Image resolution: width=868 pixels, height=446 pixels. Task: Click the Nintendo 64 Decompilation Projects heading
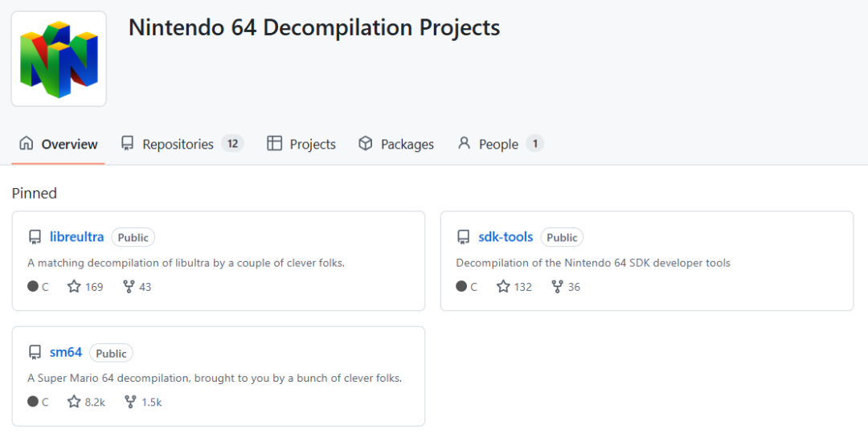pyautogui.click(x=314, y=28)
